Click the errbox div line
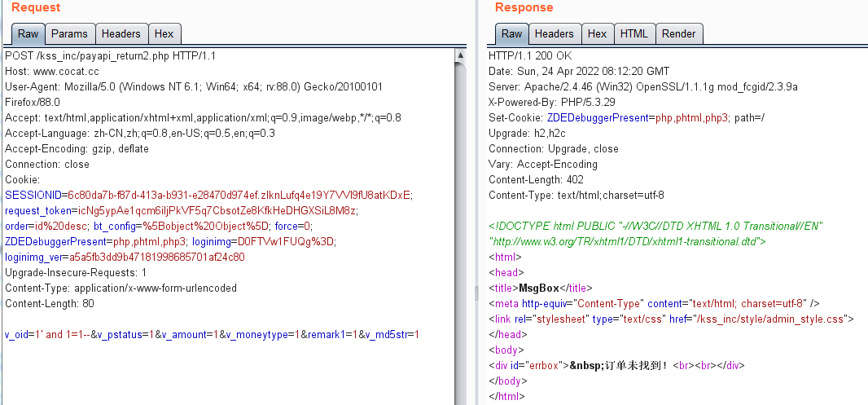Screen dimensions: 868x405 (x=616, y=366)
